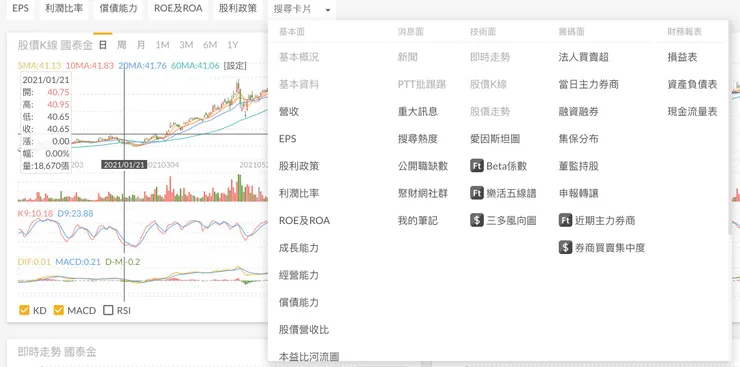Click the Ft icon beside 樂活五線譜
Viewport: 740px width, 367px height.
click(x=477, y=193)
